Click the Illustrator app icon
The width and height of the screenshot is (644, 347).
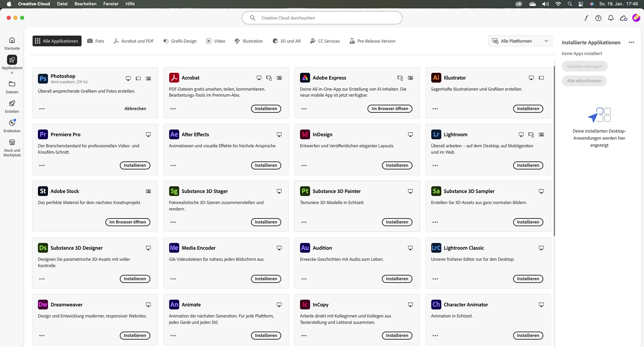[x=436, y=78]
